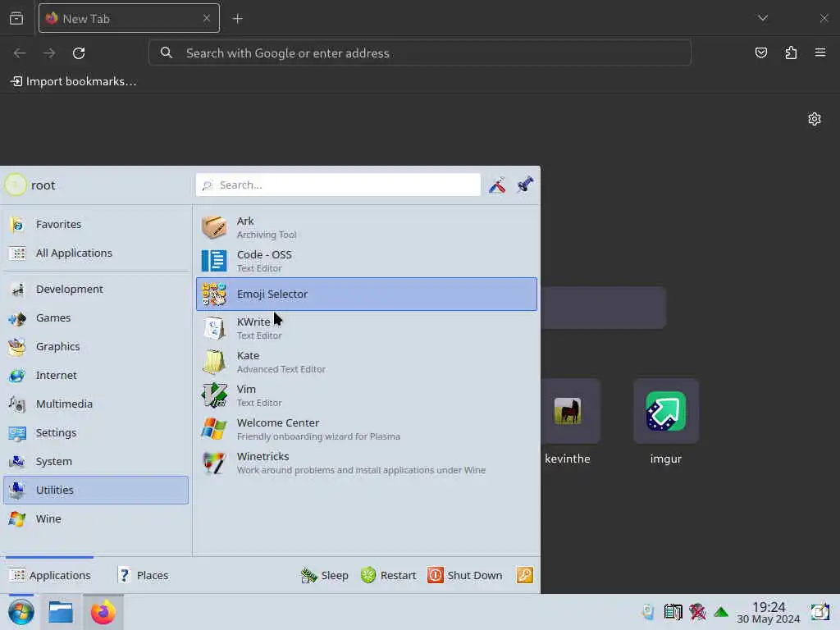Click the launcher Search field
The image size is (840, 630).
pyautogui.click(x=338, y=185)
